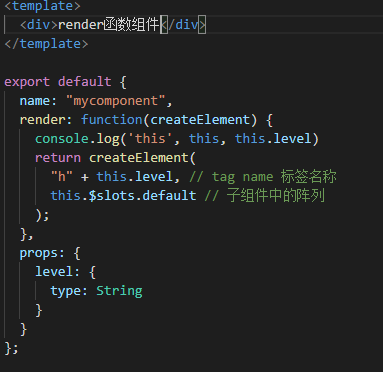Click the 'name' property key
This screenshot has width=383, height=372.
pos(35,101)
